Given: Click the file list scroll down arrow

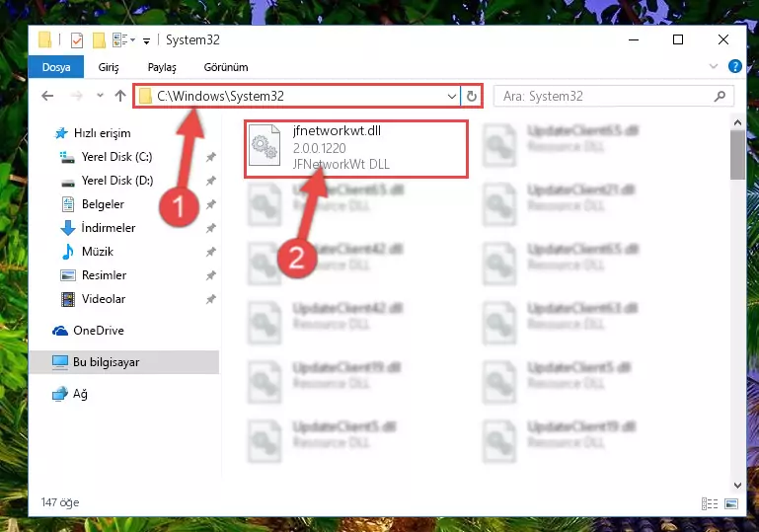Looking at the screenshot, I should pos(737,485).
